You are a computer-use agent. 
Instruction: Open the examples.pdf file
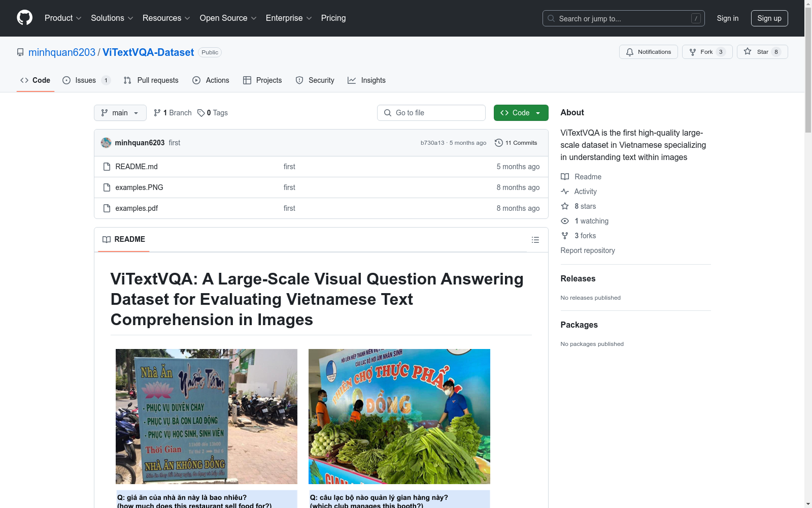[x=137, y=208]
